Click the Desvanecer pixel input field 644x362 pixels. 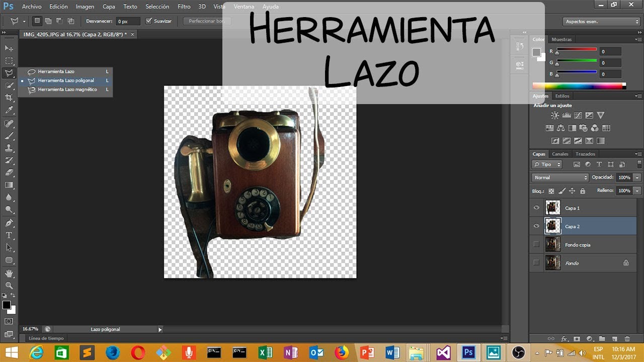click(x=128, y=22)
